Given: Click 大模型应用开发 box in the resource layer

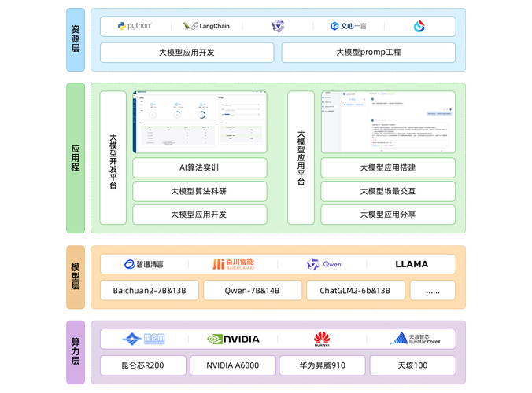Looking at the screenshot, I should point(187,53).
